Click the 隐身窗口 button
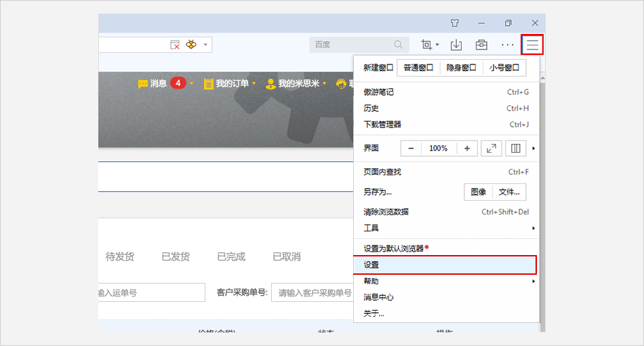The width and height of the screenshot is (644, 346). pyautogui.click(x=461, y=68)
